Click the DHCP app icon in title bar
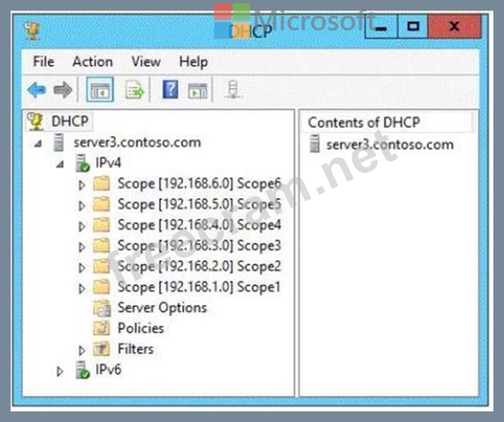The height and width of the screenshot is (422, 504). click(32, 31)
